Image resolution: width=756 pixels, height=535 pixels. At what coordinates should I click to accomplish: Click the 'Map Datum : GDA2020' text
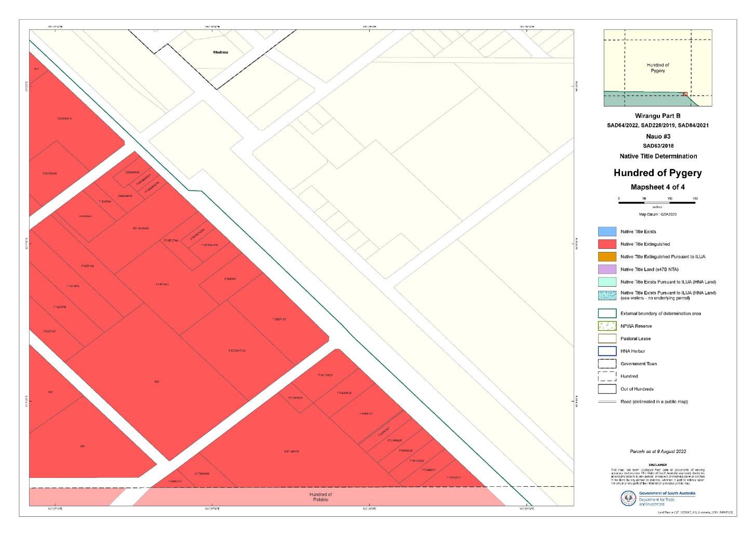pos(657,214)
